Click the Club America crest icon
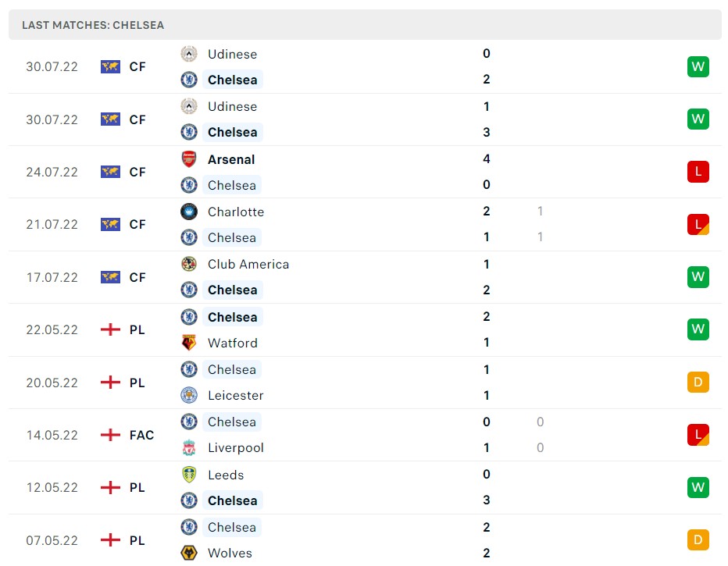This screenshot has height=566, width=728. coord(188,264)
